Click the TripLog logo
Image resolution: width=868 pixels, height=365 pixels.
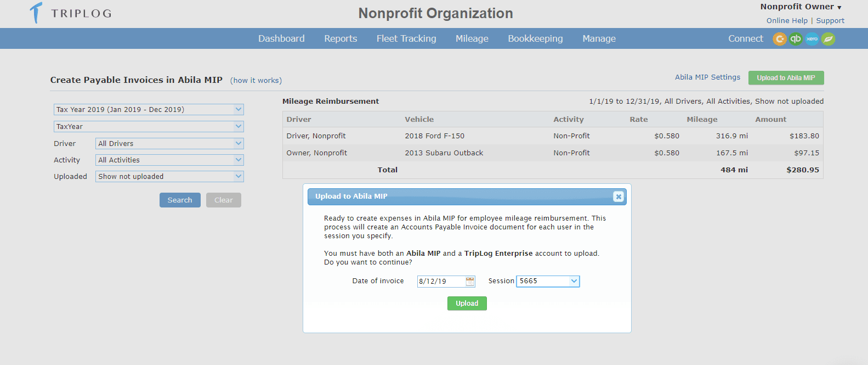(71, 13)
